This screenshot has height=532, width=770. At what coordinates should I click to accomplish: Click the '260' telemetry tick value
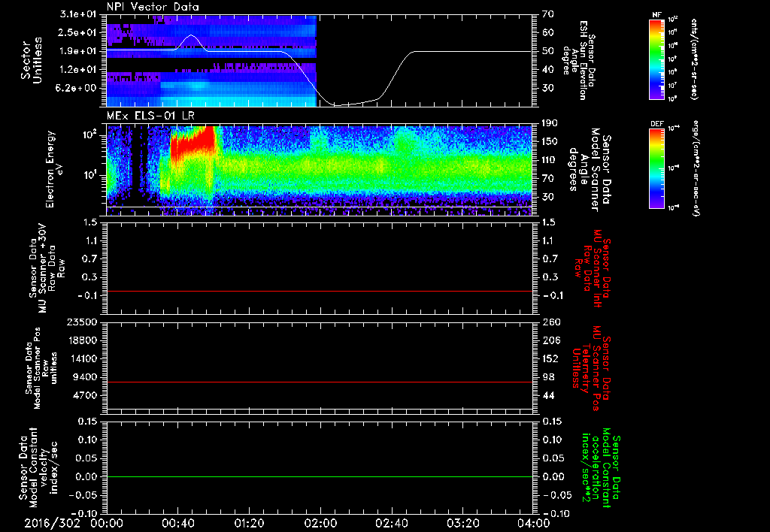click(x=550, y=322)
